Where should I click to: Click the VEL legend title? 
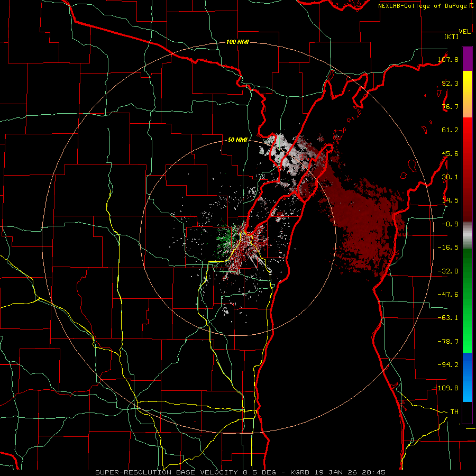(465, 32)
